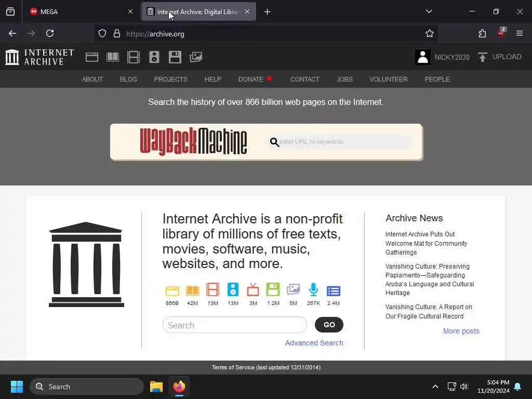The width and height of the screenshot is (532, 399).
Task: Click the tracking protection shield icon
Action: click(x=102, y=34)
